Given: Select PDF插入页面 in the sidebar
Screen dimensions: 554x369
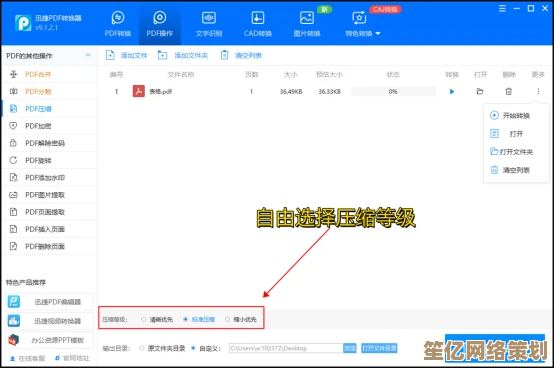Looking at the screenshot, I should 49,229.
